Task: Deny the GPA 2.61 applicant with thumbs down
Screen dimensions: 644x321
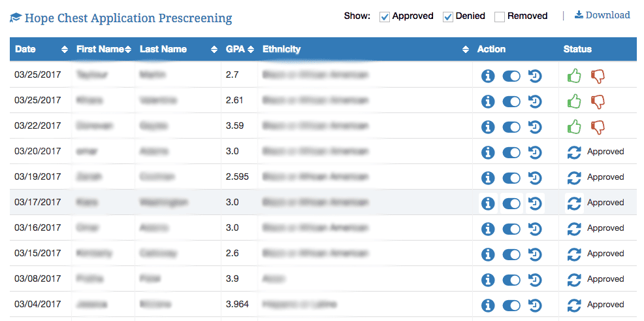Action: pyautogui.click(x=598, y=101)
